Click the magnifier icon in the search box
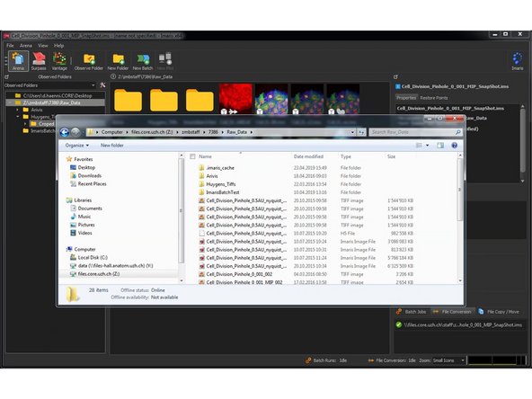Viewport: 532px width, 399px height. tap(457, 132)
